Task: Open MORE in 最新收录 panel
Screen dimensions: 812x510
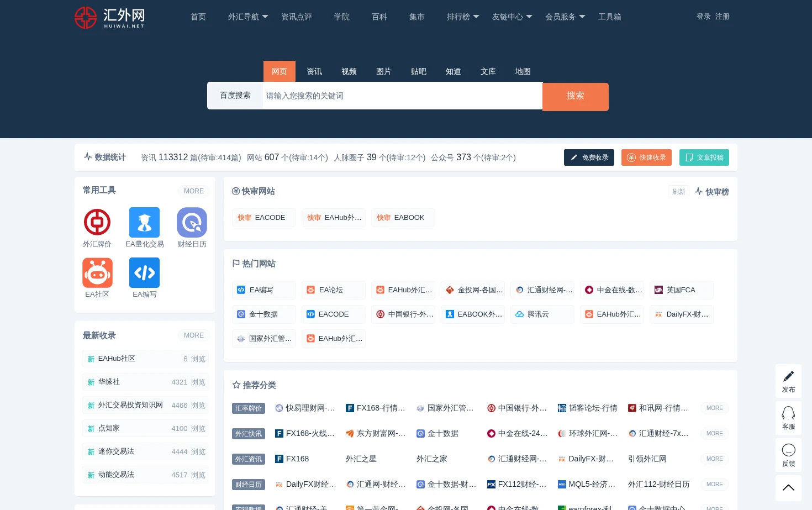Action: 194,335
